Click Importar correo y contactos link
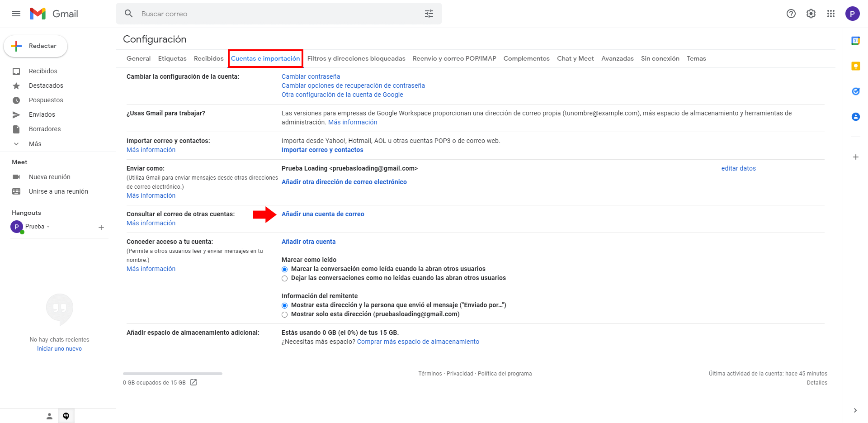This screenshot has height=423, width=868. pos(322,150)
